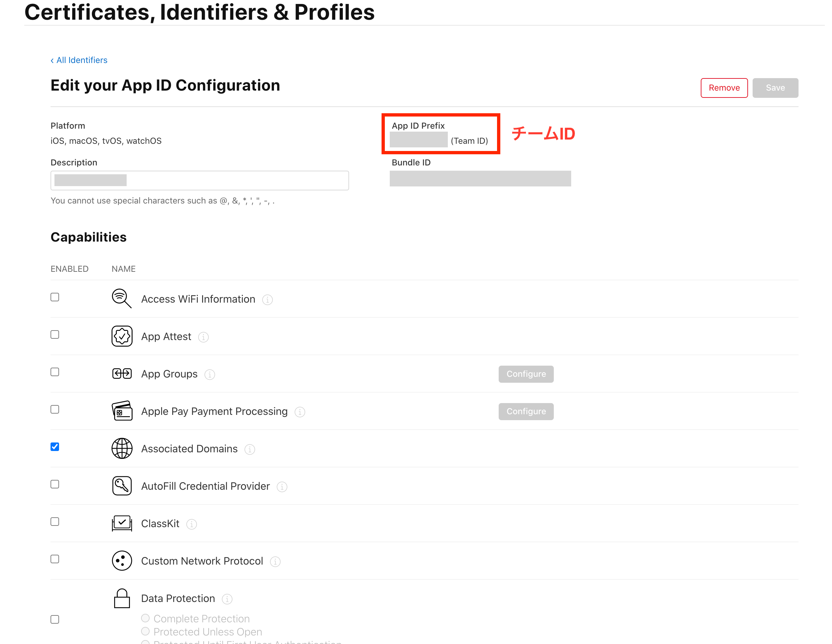The width and height of the screenshot is (832, 644).
Task: Show info for Associated Domains
Action: tap(250, 449)
